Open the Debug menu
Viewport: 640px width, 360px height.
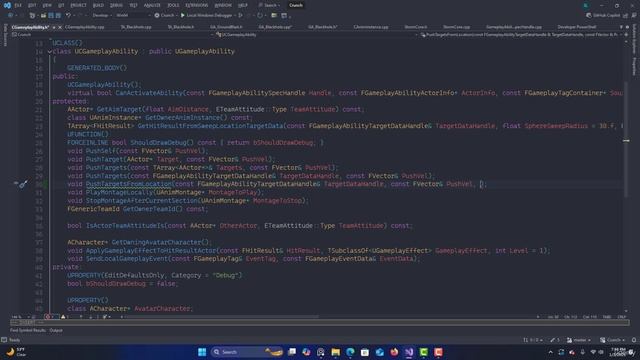point(116,5)
